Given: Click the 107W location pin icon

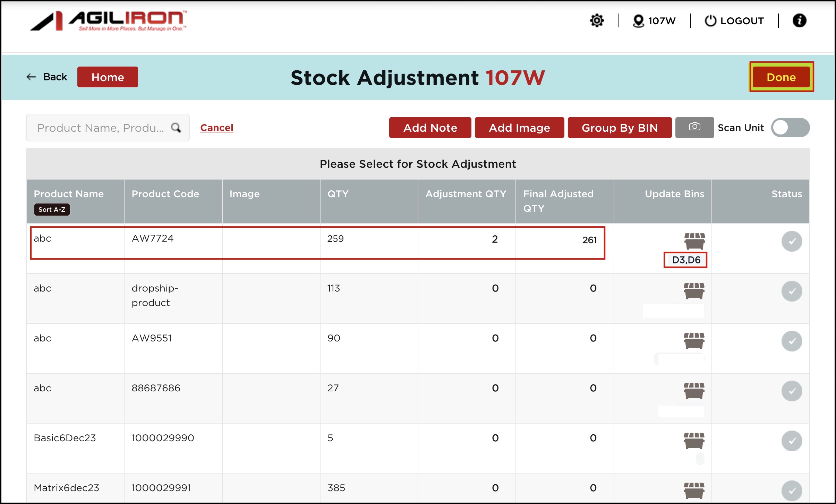Looking at the screenshot, I should point(638,21).
